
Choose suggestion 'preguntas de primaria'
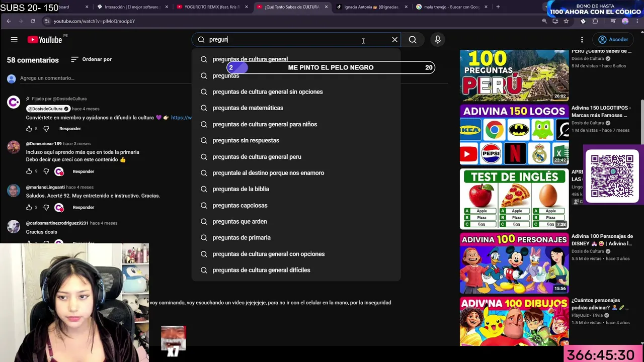296,237
